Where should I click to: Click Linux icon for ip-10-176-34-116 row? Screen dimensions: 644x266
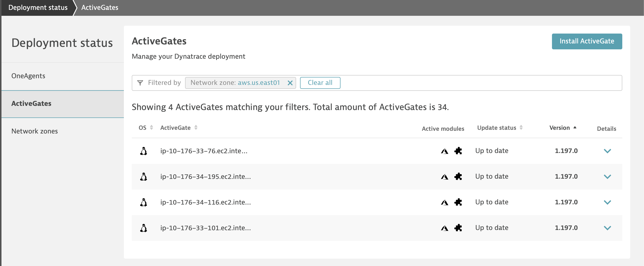point(144,202)
